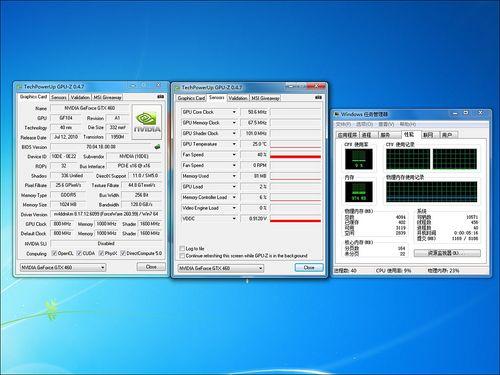This screenshot has width=500, height=375.
Task: Click the camera screenshot icon in the Graphics Card GPU-Z window
Action: coord(160,97)
